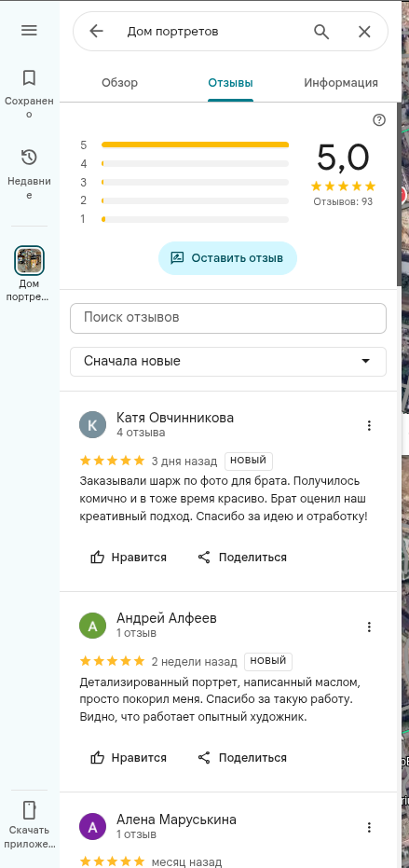Open Алена Маруськина reviewer name
Viewport: 409px width, 868px height.
pyautogui.click(x=177, y=820)
